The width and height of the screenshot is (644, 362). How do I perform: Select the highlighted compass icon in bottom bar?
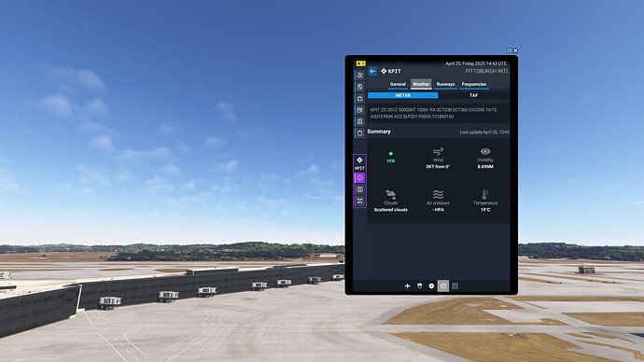443,285
